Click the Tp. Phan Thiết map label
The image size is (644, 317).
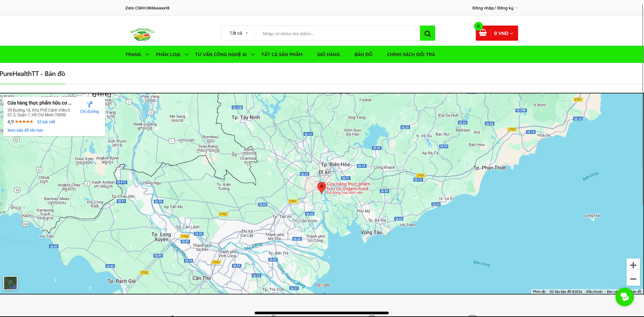[x=490, y=168]
